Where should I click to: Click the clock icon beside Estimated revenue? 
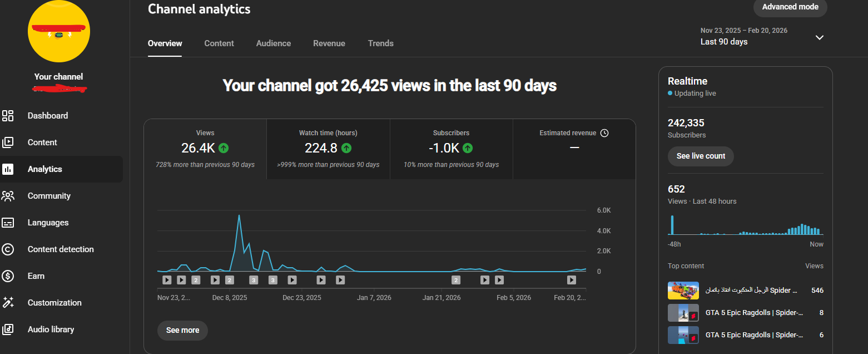[604, 133]
